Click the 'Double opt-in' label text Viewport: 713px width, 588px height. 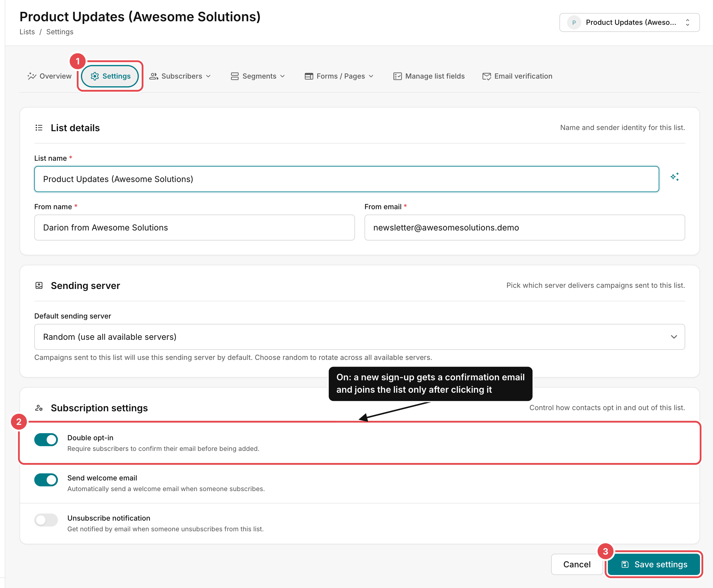tap(90, 438)
